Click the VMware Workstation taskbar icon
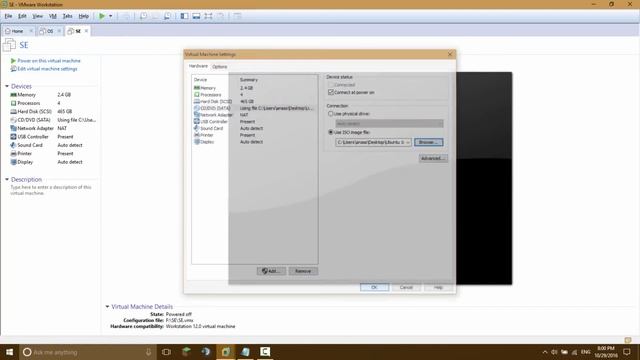The width and height of the screenshot is (640, 360). [x=226, y=352]
